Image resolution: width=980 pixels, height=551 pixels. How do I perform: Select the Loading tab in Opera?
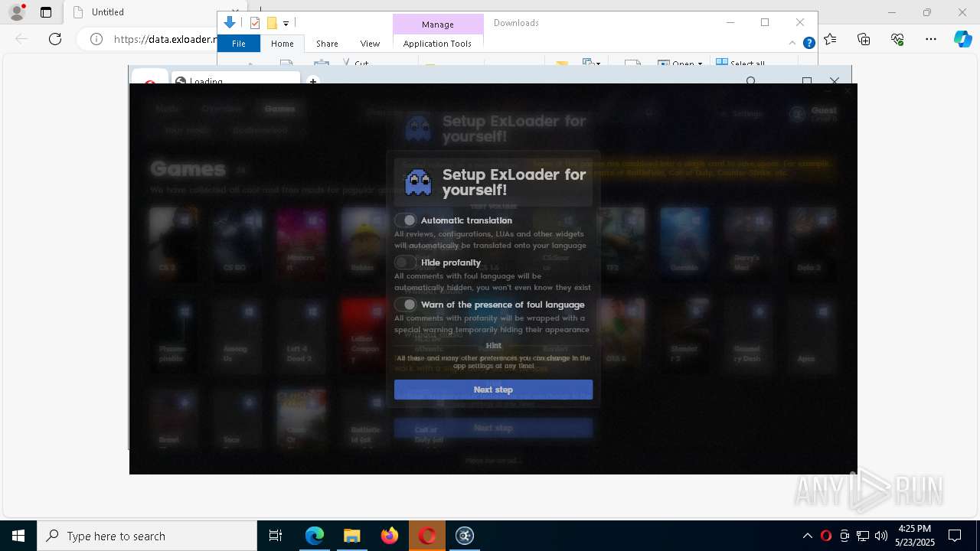(x=236, y=80)
